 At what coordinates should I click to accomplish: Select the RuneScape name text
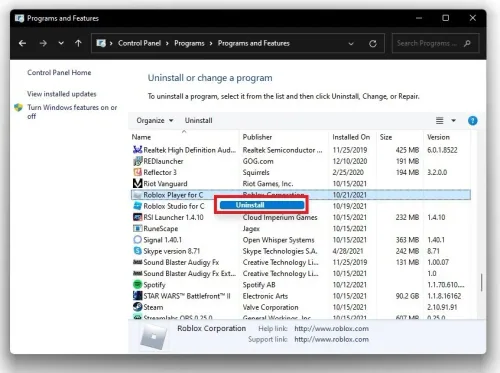(161, 229)
